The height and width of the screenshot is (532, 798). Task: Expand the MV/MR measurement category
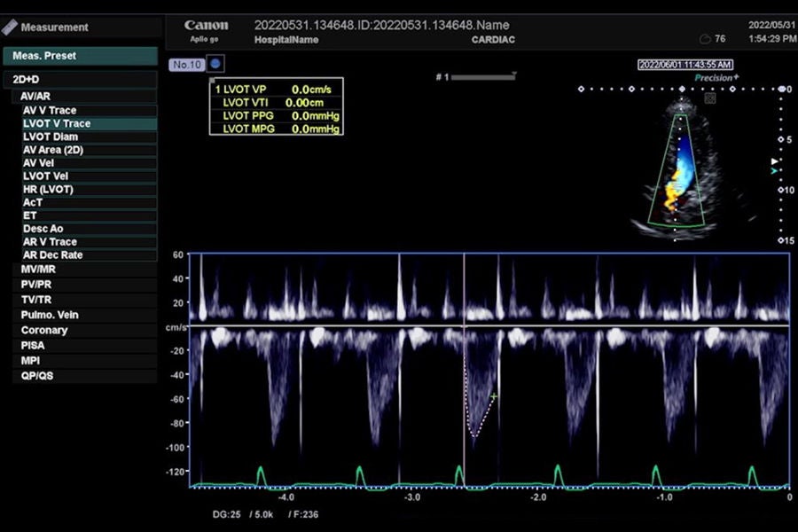point(84,270)
